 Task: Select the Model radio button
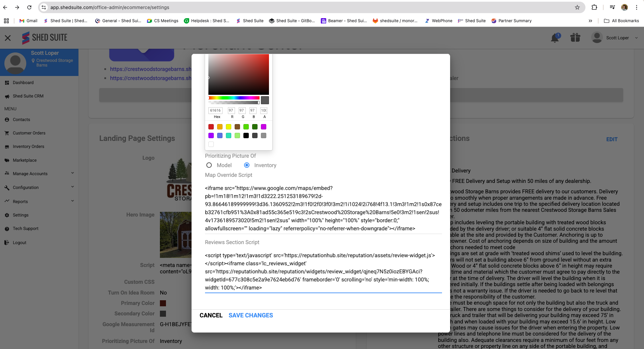click(209, 165)
